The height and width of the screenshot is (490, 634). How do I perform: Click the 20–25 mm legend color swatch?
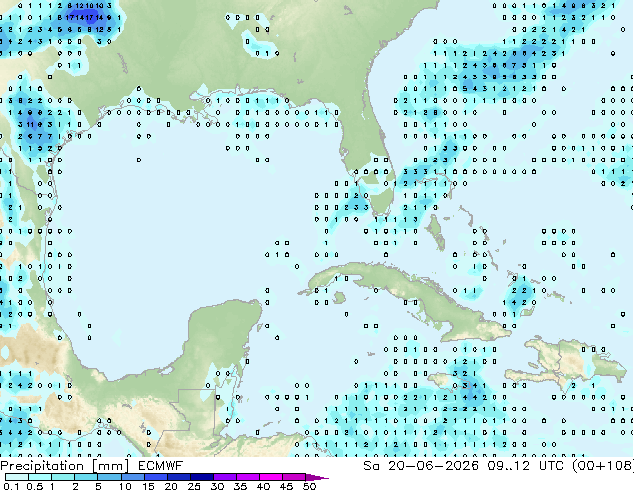178,477
